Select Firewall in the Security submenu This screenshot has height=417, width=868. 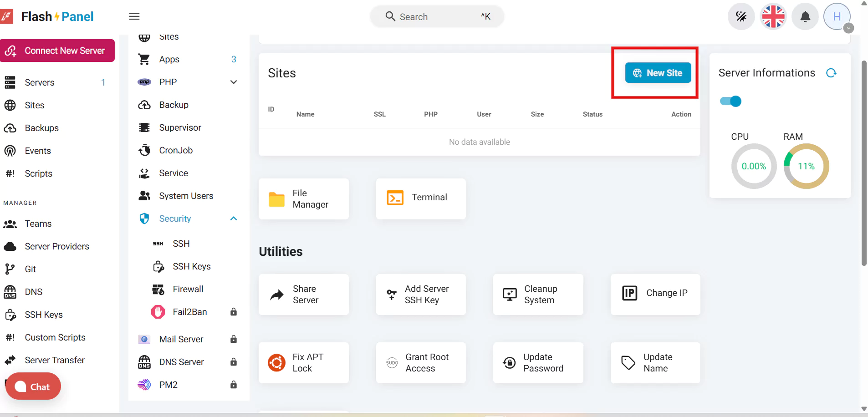tap(188, 290)
